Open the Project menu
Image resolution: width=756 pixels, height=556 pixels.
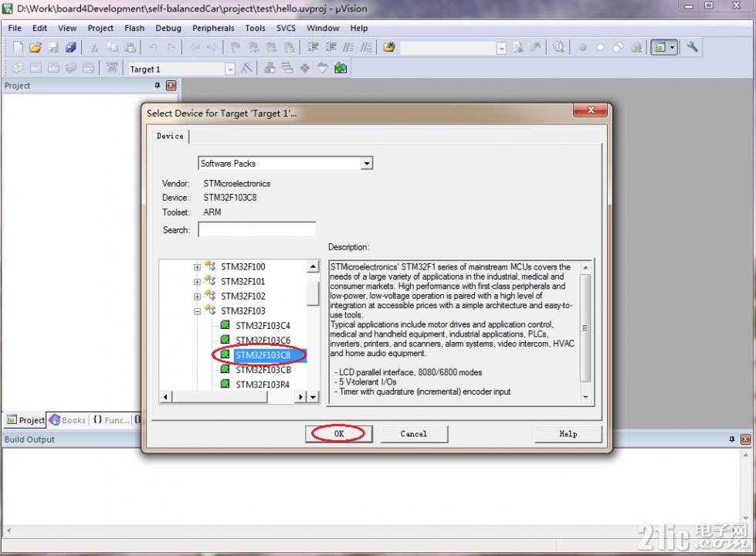[x=100, y=28]
